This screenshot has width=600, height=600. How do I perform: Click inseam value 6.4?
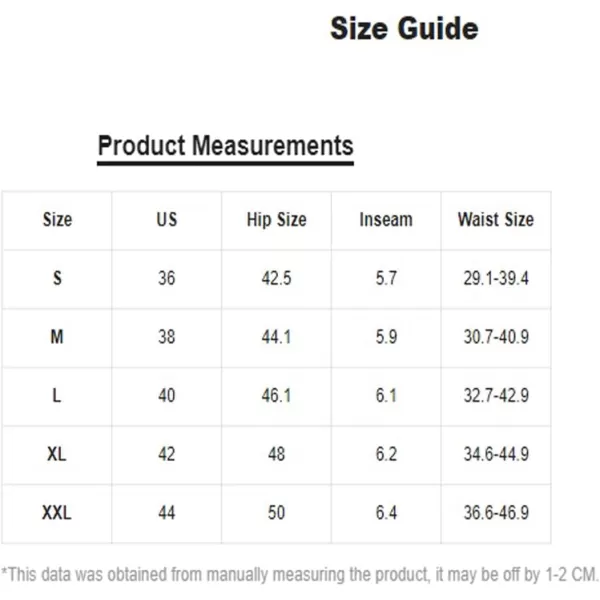tap(386, 513)
